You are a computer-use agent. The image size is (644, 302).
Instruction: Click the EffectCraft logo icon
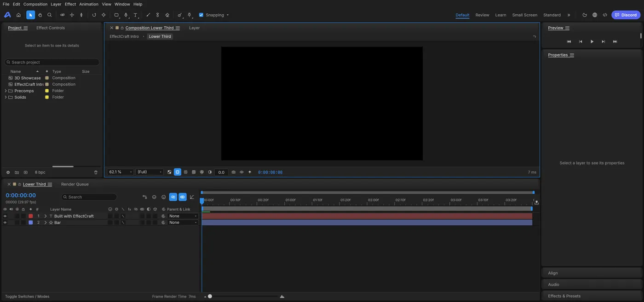point(7,15)
